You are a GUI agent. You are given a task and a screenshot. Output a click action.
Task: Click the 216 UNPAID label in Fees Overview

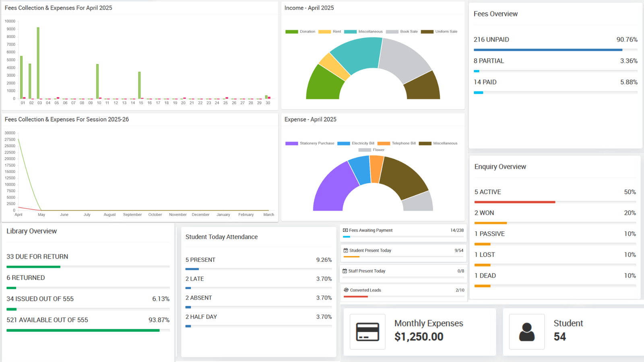(x=491, y=39)
